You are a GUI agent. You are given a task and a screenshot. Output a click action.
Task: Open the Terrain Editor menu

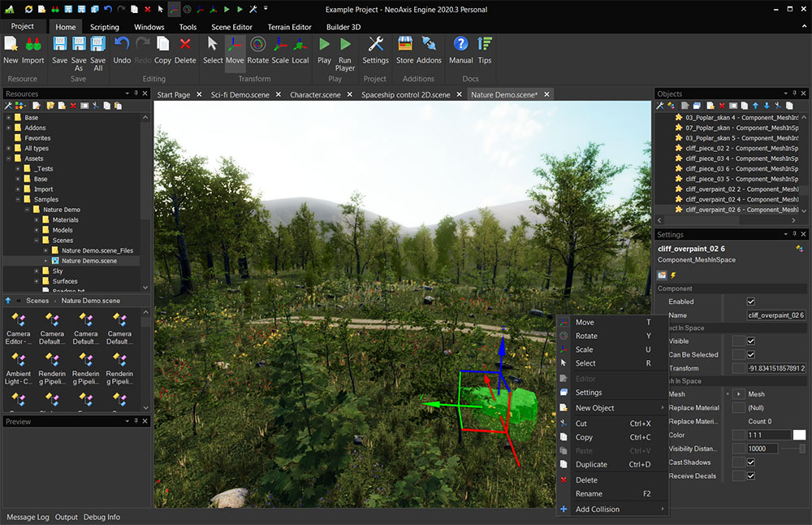coord(289,26)
